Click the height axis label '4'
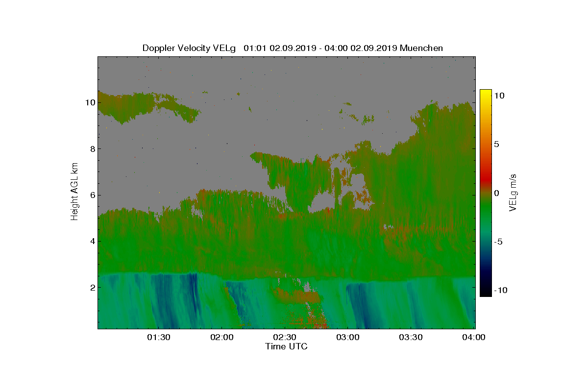 tap(92, 241)
